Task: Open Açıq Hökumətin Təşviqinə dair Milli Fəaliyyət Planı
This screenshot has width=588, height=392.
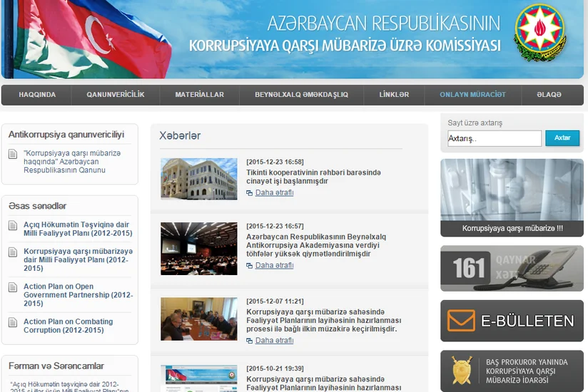Action: click(x=78, y=229)
